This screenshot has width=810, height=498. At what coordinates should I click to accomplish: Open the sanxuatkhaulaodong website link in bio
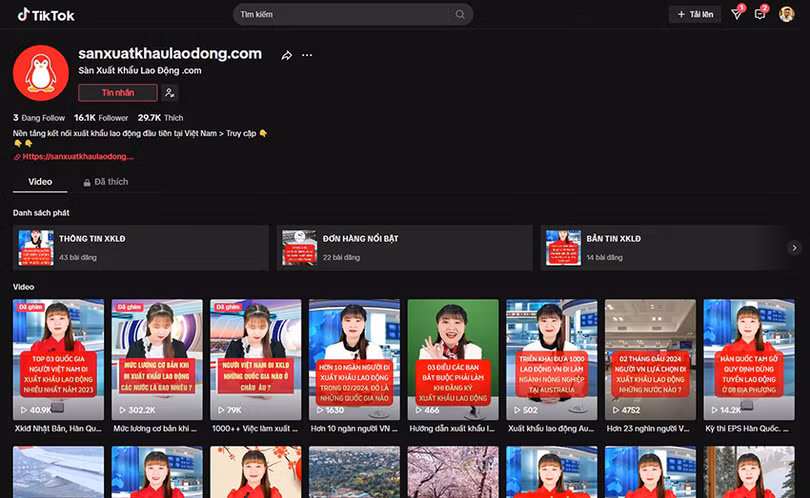click(x=76, y=157)
